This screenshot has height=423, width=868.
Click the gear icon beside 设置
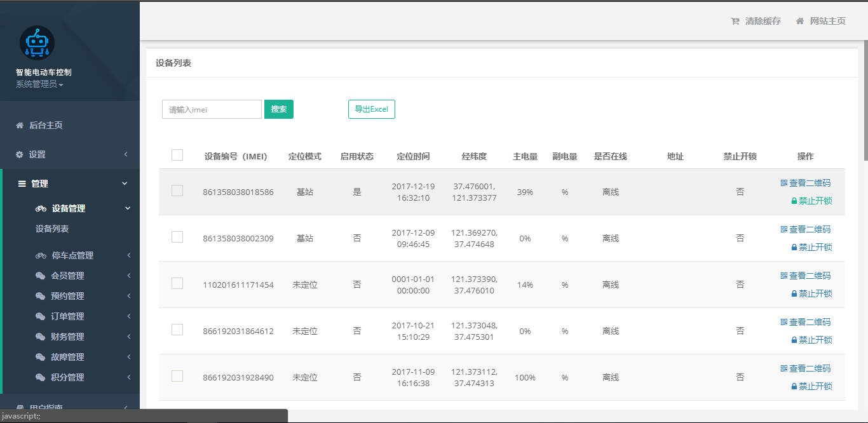(20, 154)
